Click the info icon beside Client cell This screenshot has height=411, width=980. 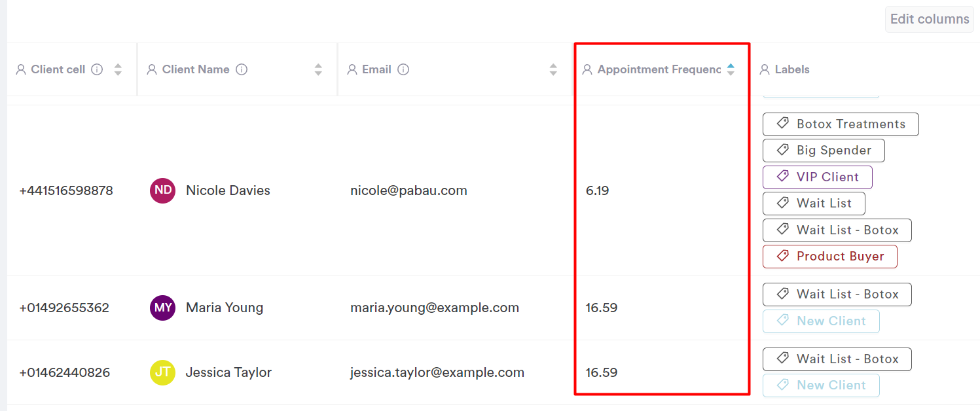[x=97, y=69]
